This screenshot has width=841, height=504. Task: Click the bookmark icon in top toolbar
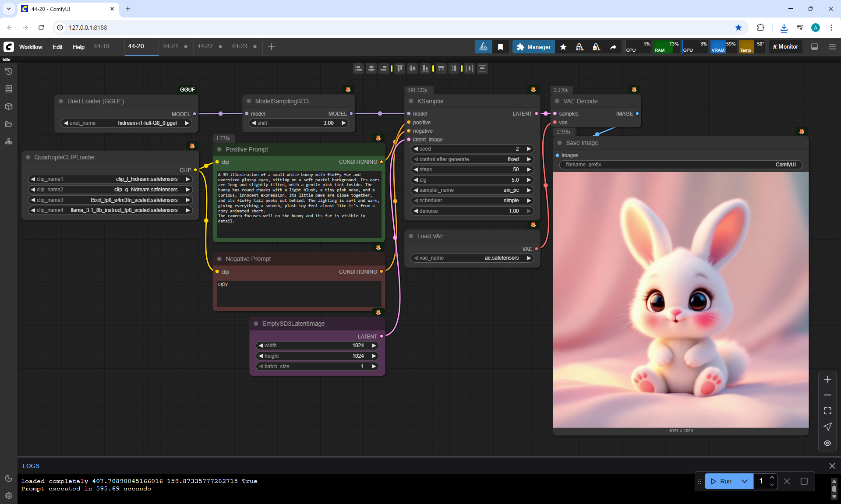[x=500, y=47]
